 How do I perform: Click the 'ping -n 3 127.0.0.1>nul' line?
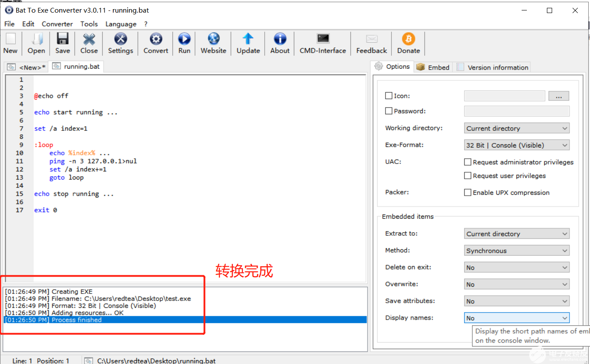(x=93, y=161)
